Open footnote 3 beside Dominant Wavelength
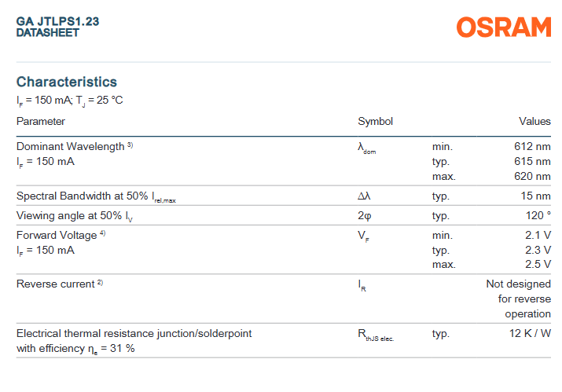This screenshot has height=392, width=562. coord(130,145)
